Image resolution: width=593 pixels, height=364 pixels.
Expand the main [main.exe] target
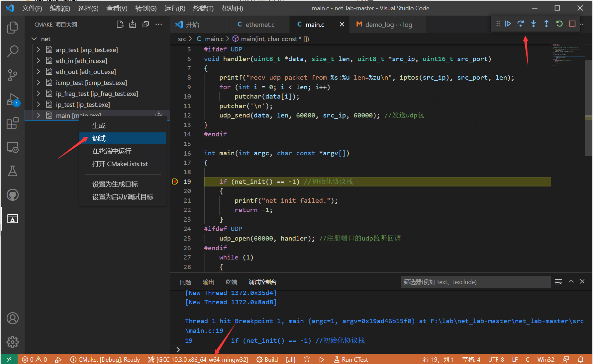38,115
